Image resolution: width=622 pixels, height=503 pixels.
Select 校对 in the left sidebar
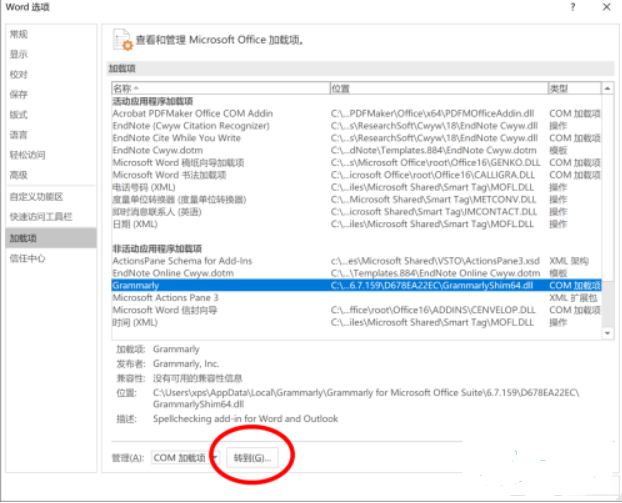(19, 74)
